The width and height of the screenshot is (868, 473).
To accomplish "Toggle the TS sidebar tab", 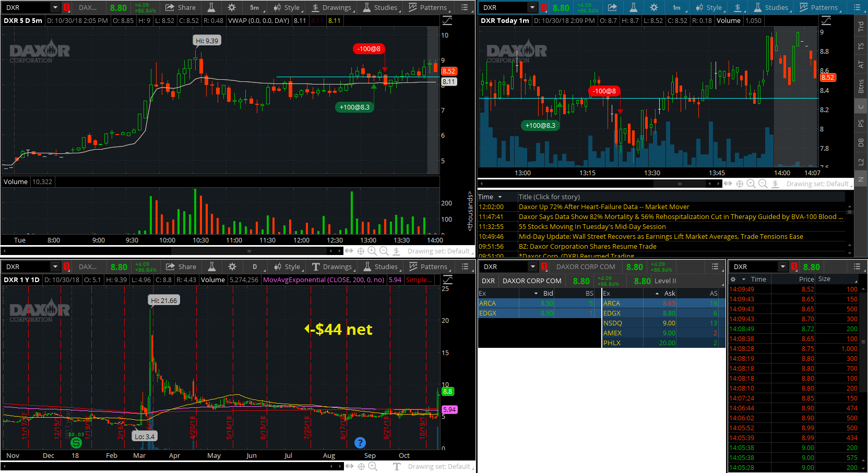I will pyautogui.click(x=861, y=46).
